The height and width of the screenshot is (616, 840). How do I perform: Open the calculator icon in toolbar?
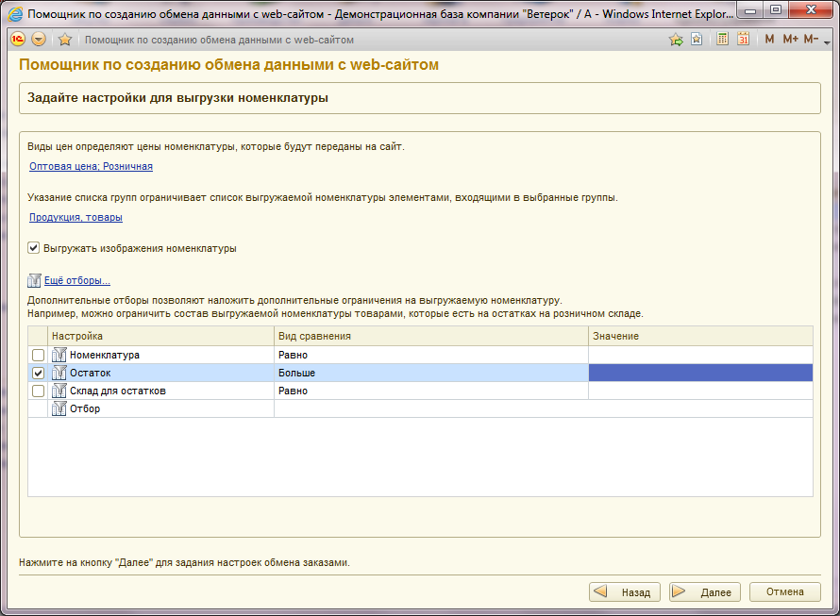tap(722, 39)
